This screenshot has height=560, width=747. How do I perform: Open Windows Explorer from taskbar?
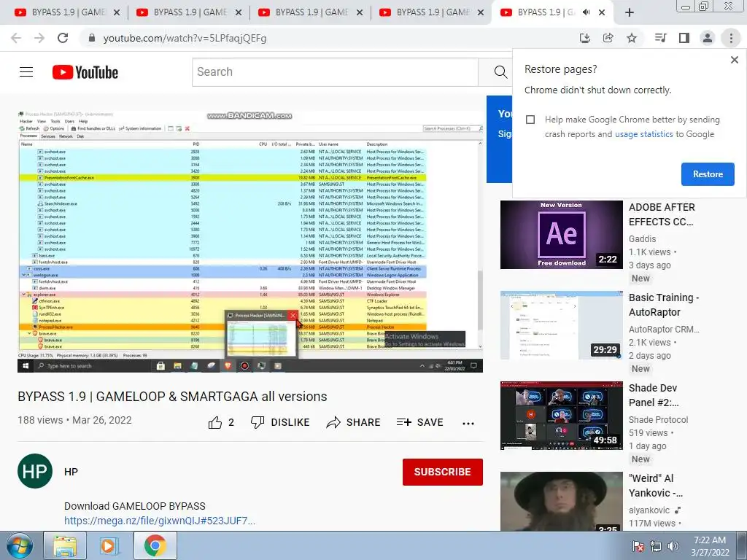(65, 545)
